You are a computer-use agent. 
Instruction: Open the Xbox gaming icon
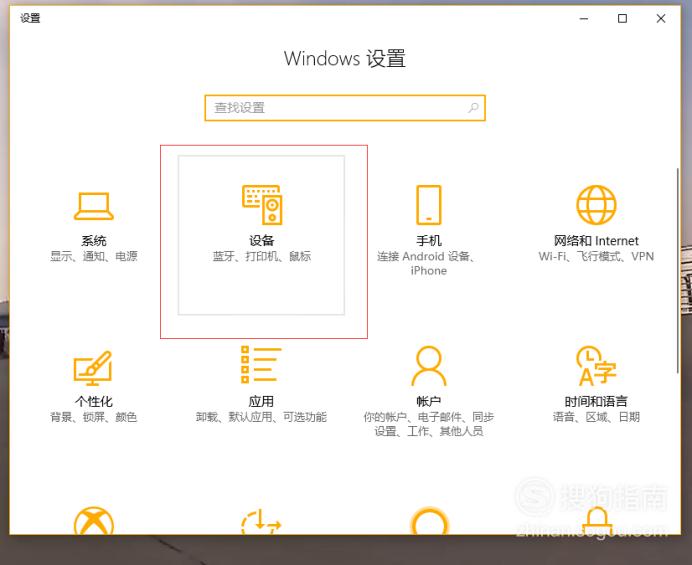[x=94, y=521]
